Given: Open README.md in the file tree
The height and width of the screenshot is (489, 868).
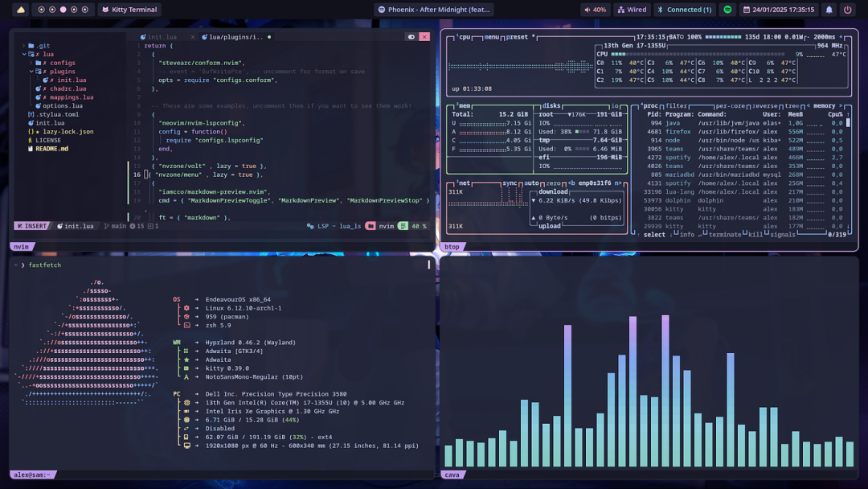Looking at the screenshot, I should pyautogui.click(x=48, y=149).
